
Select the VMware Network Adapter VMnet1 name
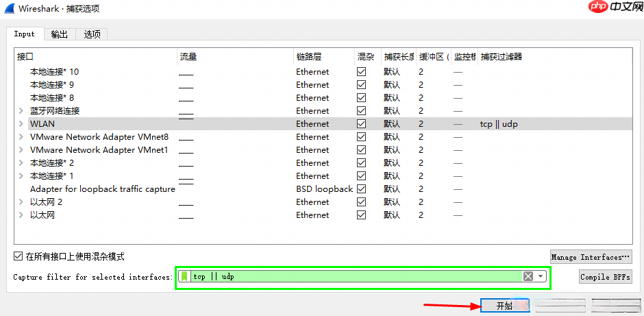(x=99, y=150)
